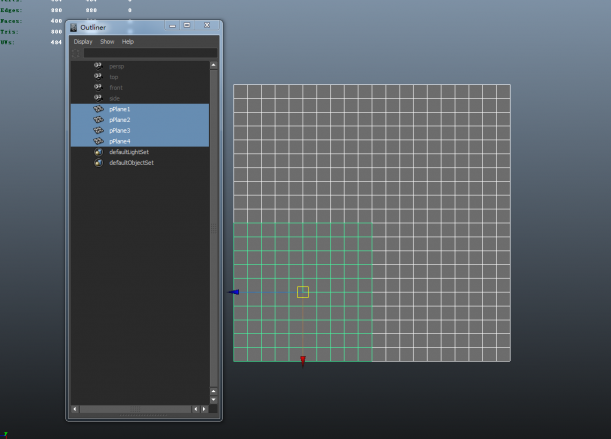Select pPlane3 in the Outliner list
This screenshot has width=611, height=439.
tap(140, 130)
